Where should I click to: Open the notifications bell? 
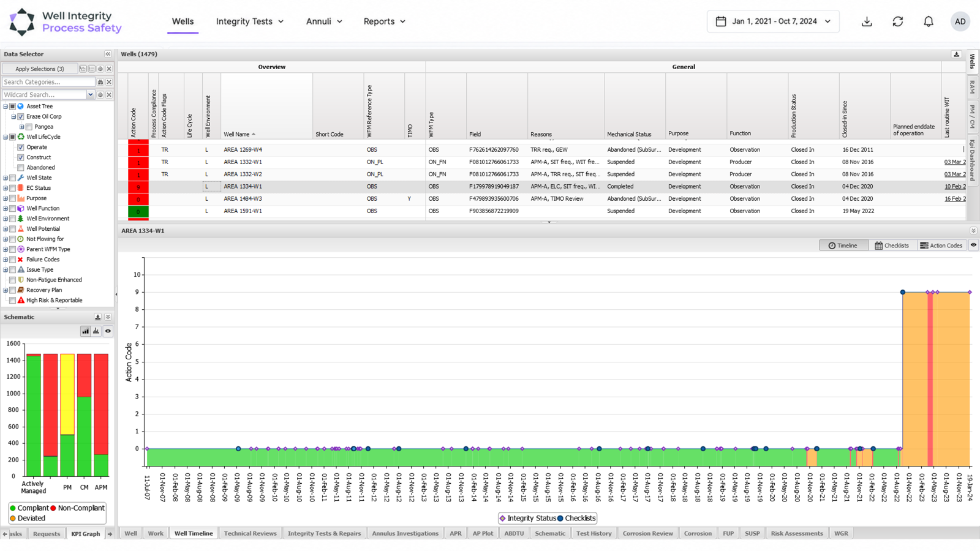[929, 21]
